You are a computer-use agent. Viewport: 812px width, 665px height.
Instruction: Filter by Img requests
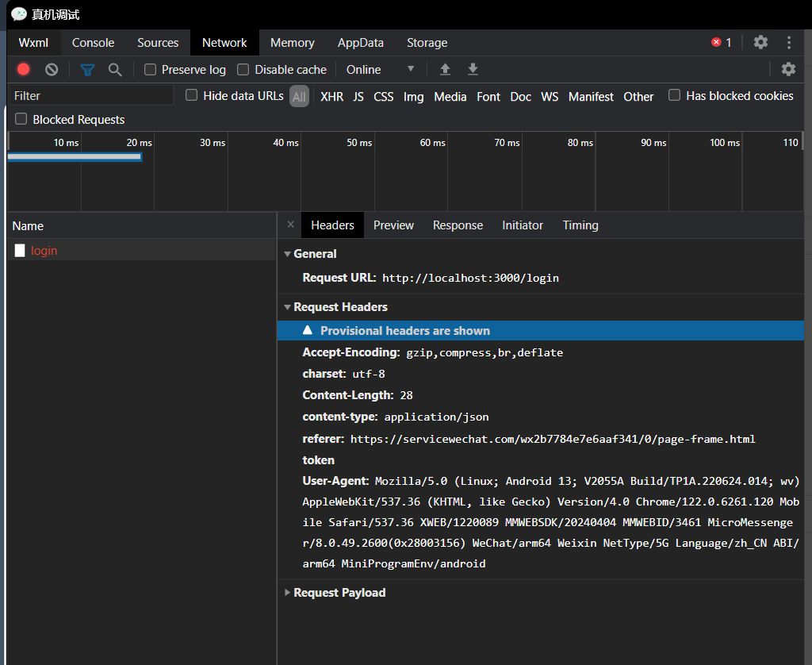click(x=414, y=96)
